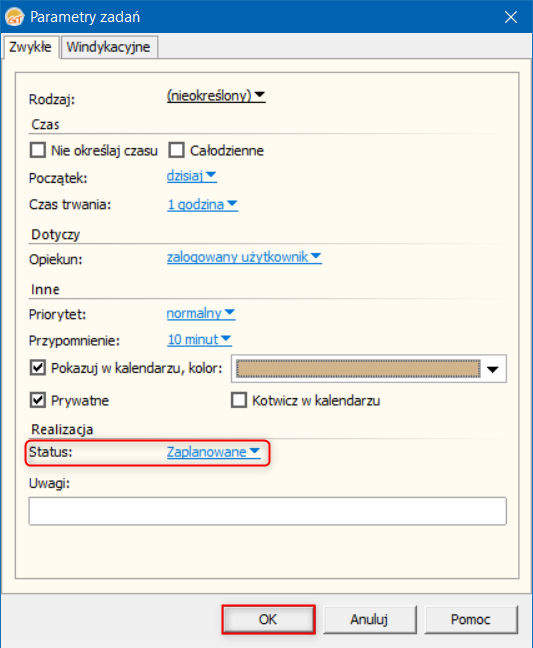This screenshot has width=533, height=648.
Task: Open the Rodzaj (nieokreślony) dropdown
Action: coord(216,96)
